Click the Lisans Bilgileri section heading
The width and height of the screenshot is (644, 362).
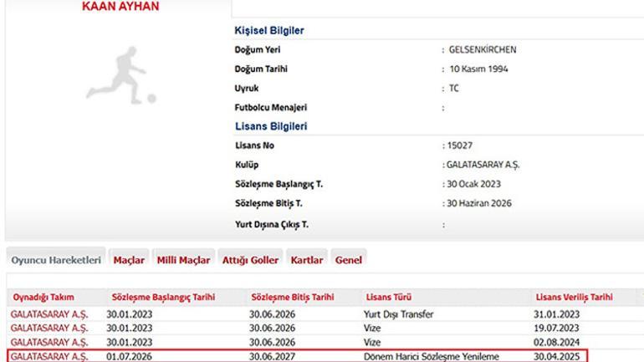pyautogui.click(x=271, y=126)
